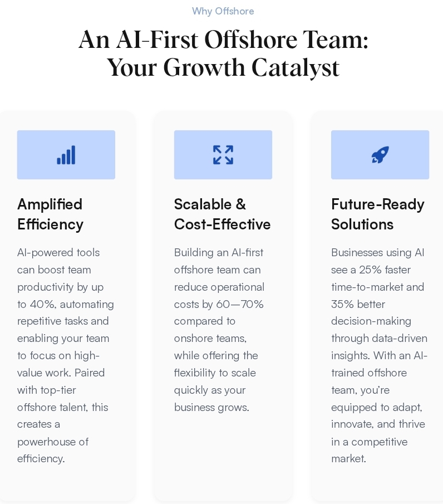Click the 'An AI-First Offshore Team:' headline line
Image resolution: width=443 pixels, height=504 pixels.
coord(223,40)
